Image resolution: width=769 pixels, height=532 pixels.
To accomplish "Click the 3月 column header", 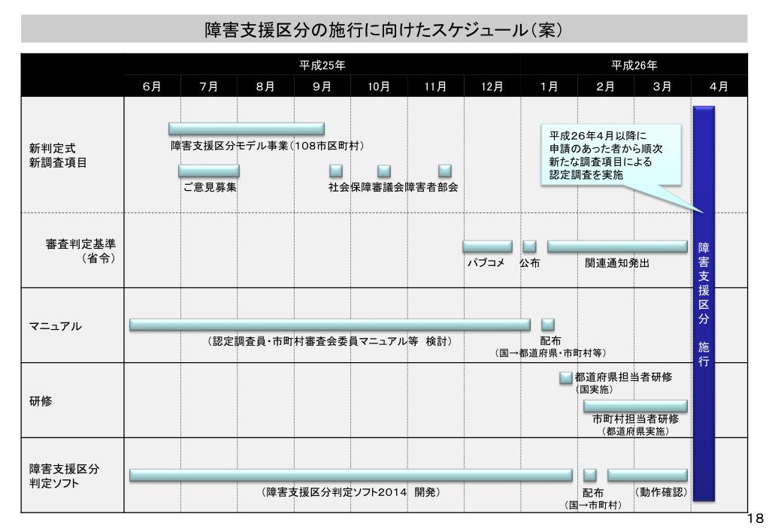I will (662, 86).
